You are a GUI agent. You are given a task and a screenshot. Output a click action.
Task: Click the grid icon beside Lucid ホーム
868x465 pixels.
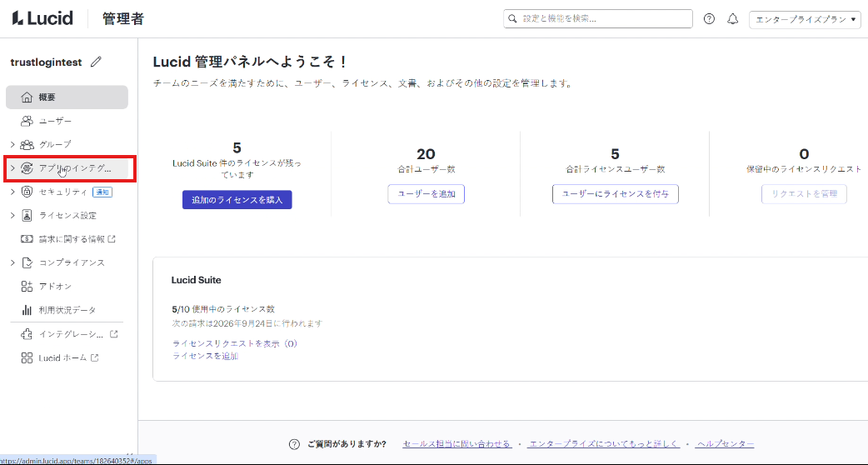pyautogui.click(x=27, y=357)
